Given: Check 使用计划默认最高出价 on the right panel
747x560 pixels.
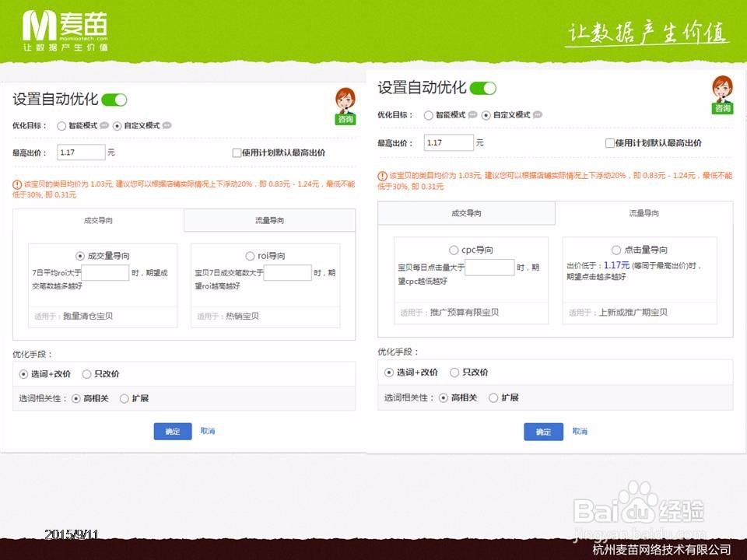Looking at the screenshot, I should (610, 142).
